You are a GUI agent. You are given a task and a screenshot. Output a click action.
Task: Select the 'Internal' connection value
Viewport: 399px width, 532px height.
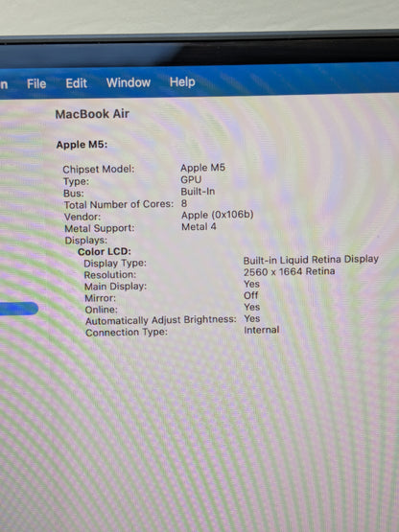[262, 330]
